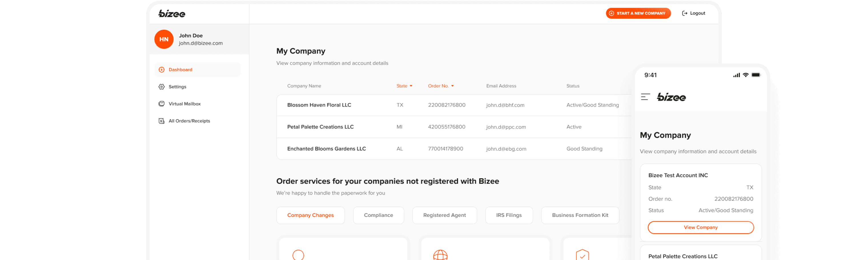Click email john.d@ebg.com
This screenshot has height=260, width=868.
(506, 149)
